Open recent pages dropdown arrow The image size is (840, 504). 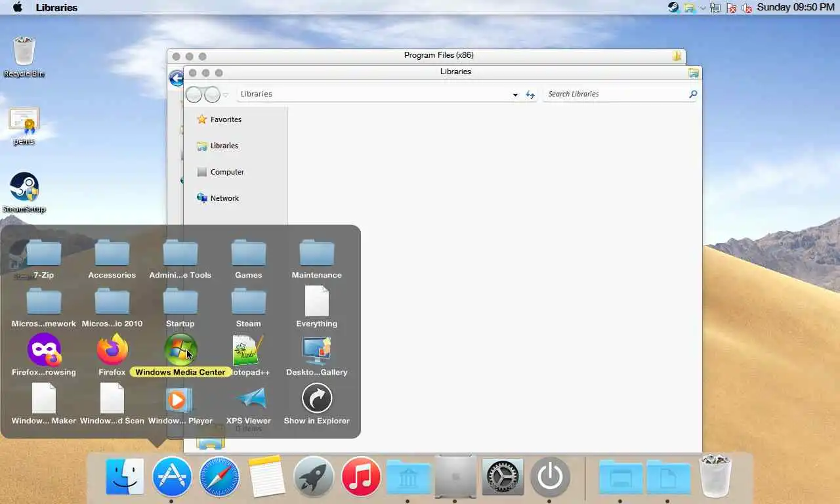click(226, 95)
